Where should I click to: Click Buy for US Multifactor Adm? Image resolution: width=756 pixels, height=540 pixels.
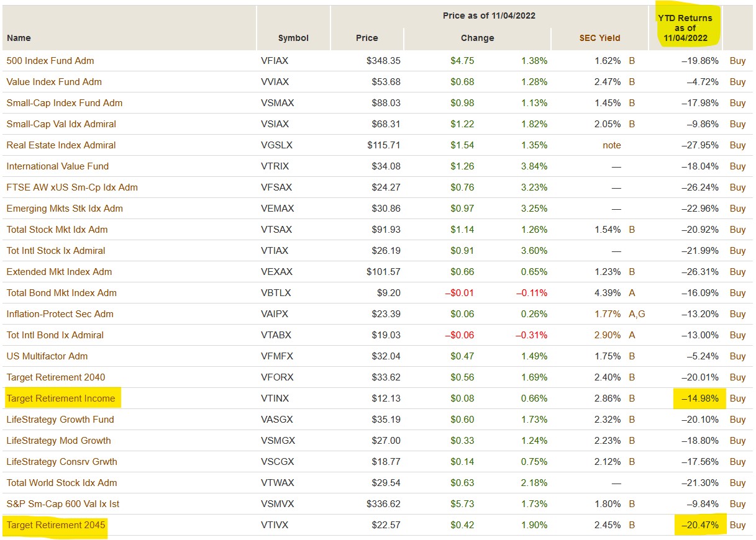point(737,356)
